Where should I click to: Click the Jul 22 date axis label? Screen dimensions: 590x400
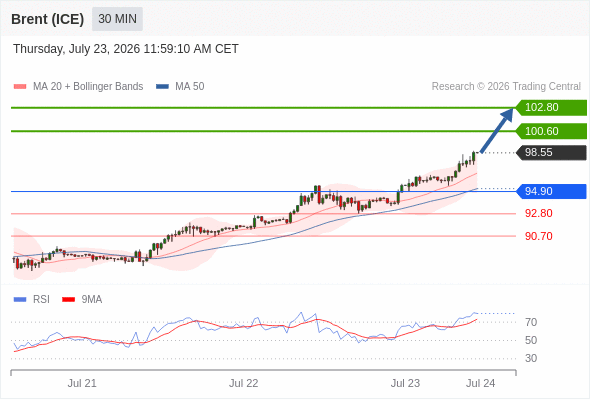pyautogui.click(x=243, y=383)
